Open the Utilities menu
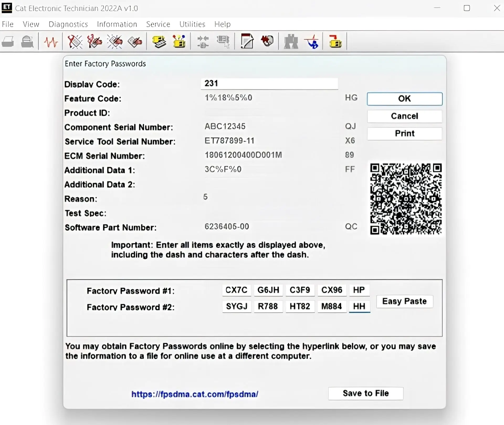 [x=192, y=24]
